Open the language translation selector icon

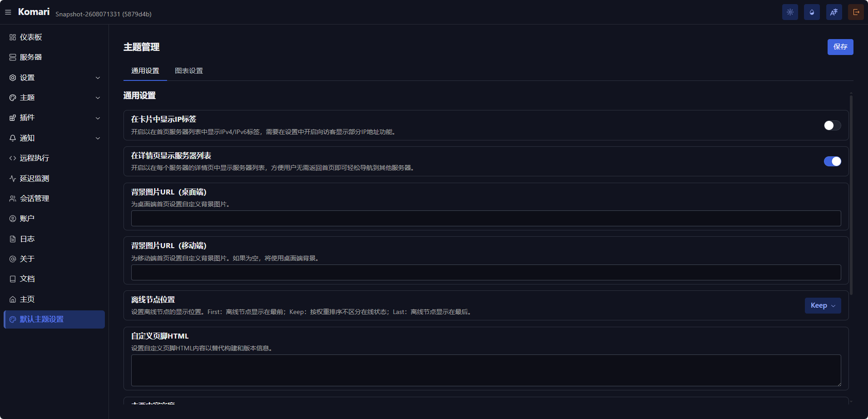tap(834, 12)
